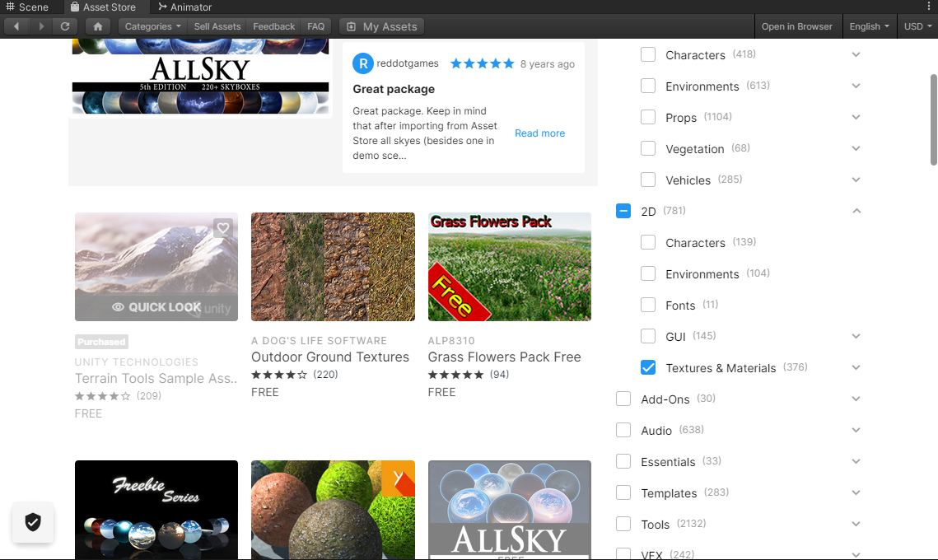The width and height of the screenshot is (938, 560).
Task: Go forward with the right arrow button
Action: click(x=40, y=26)
